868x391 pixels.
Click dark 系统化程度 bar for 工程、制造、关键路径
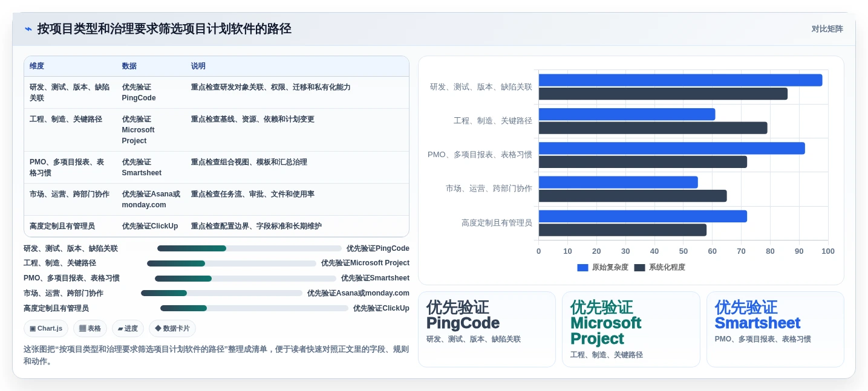(653, 128)
